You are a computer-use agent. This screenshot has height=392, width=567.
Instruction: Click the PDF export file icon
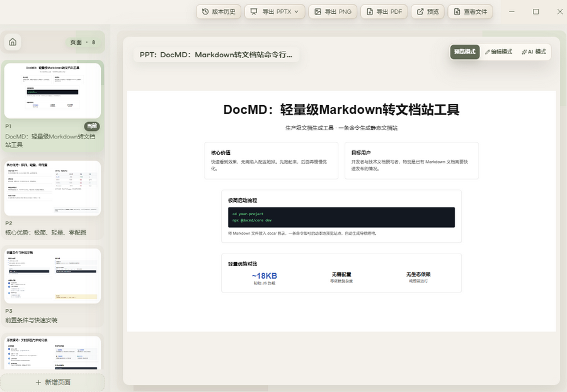(370, 11)
